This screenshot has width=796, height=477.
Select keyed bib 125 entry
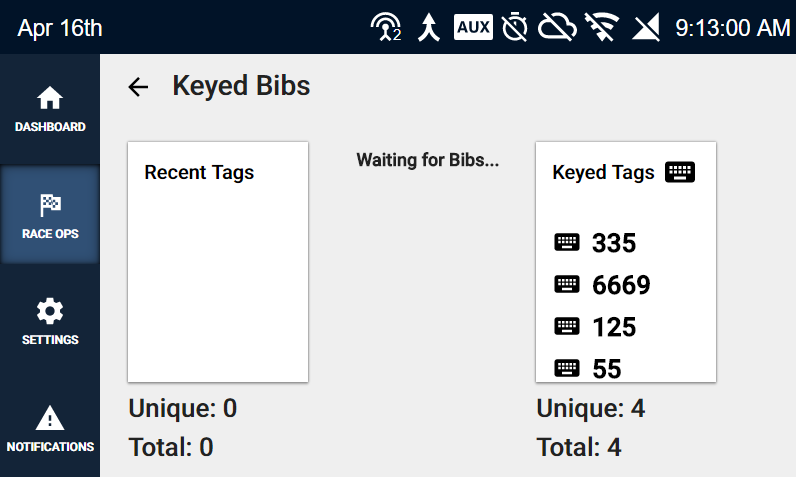coord(595,327)
